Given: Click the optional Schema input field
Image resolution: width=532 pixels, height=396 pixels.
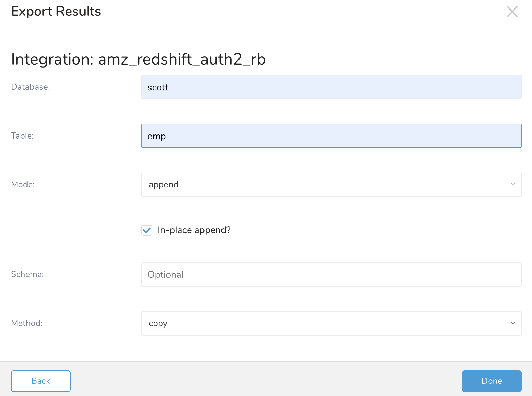Looking at the screenshot, I should (331, 274).
